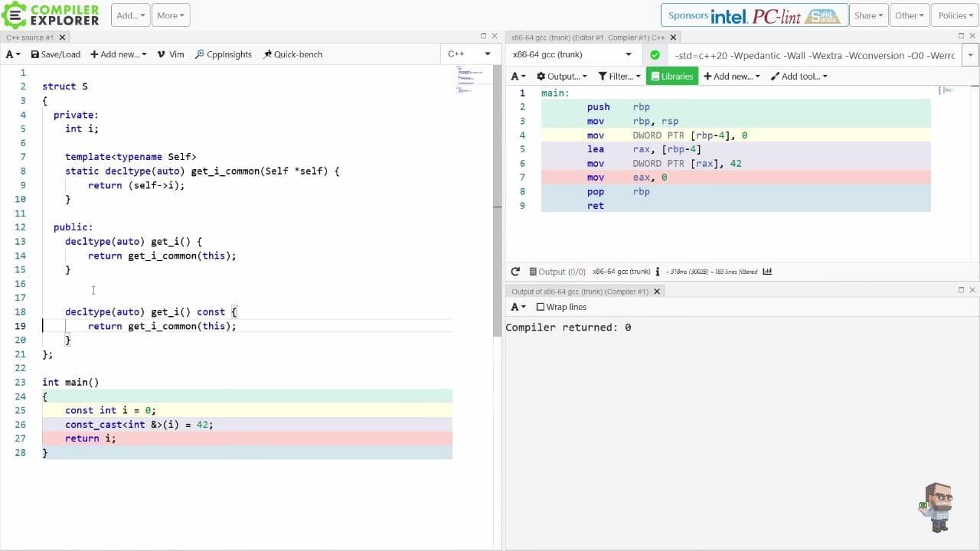The image size is (980, 551).
Task: Click the recompile refresh icon
Action: (515, 271)
